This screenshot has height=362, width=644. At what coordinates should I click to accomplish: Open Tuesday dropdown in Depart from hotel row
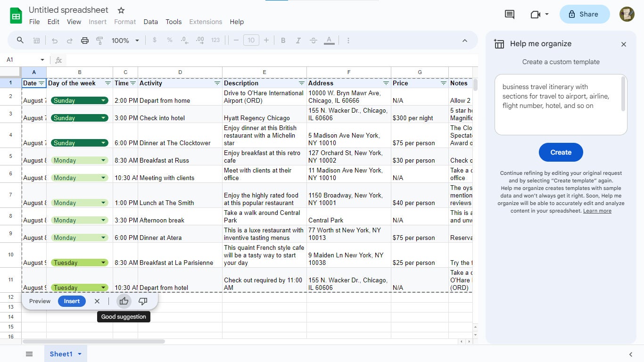pyautogui.click(x=103, y=288)
